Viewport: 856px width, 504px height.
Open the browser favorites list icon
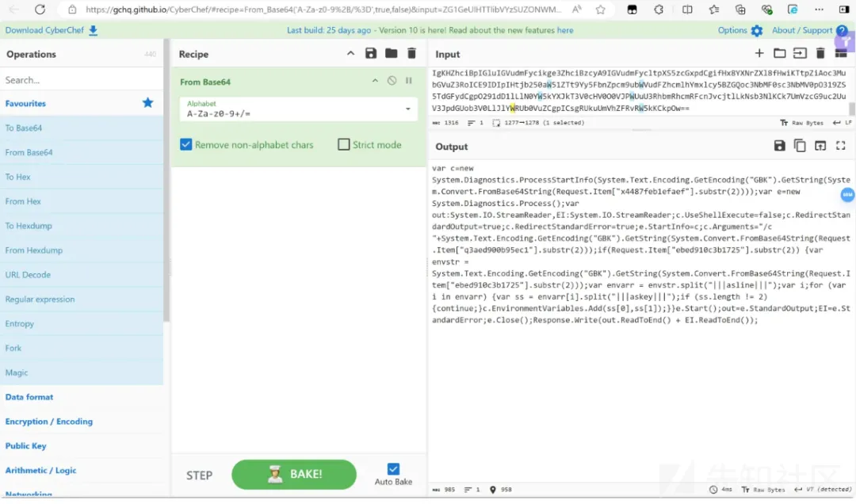(714, 10)
